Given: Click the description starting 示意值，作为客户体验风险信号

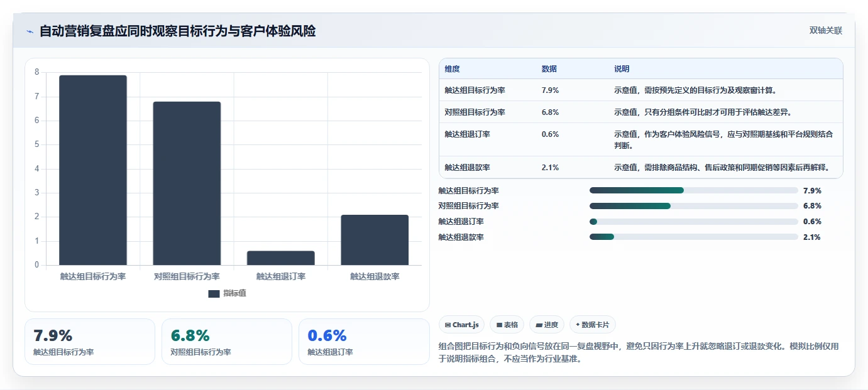Looking at the screenshot, I should pyautogui.click(x=723, y=140).
